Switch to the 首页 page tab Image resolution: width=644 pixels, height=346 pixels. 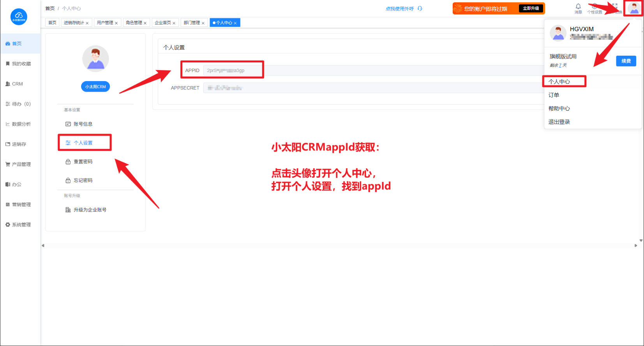click(52, 23)
